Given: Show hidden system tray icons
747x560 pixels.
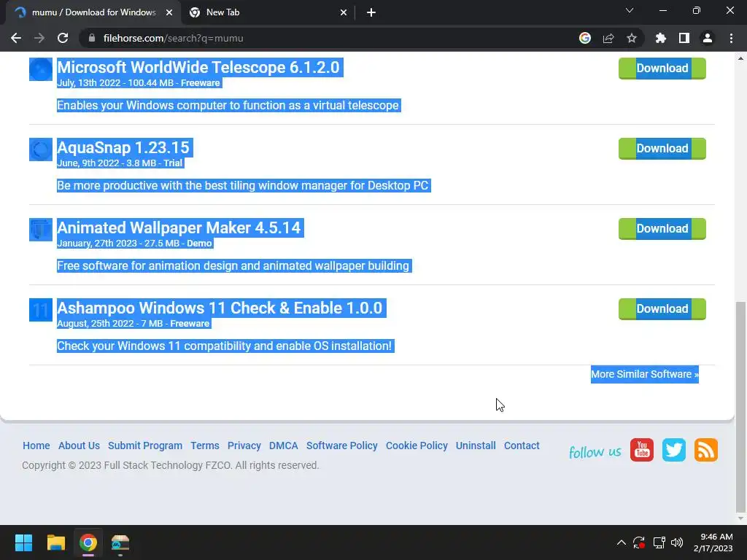Looking at the screenshot, I should tap(622, 542).
